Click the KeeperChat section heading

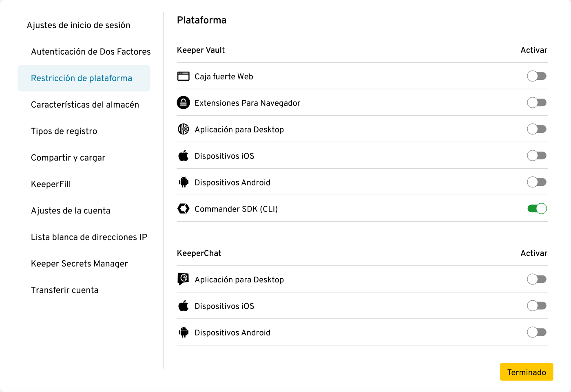pos(199,253)
